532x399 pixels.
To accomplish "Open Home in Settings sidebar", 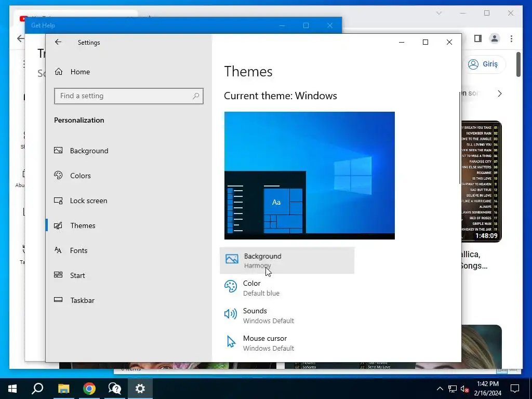I will tap(80, 72).
